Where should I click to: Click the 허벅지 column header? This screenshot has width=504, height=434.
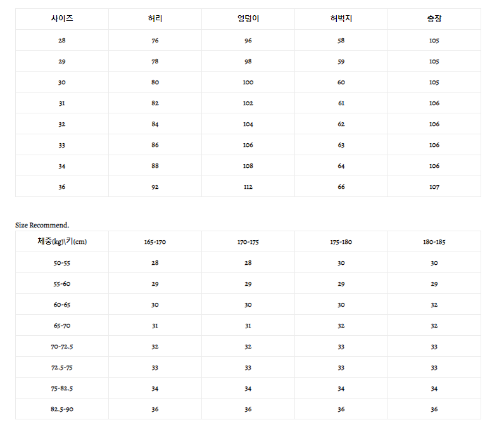[341, 19]
